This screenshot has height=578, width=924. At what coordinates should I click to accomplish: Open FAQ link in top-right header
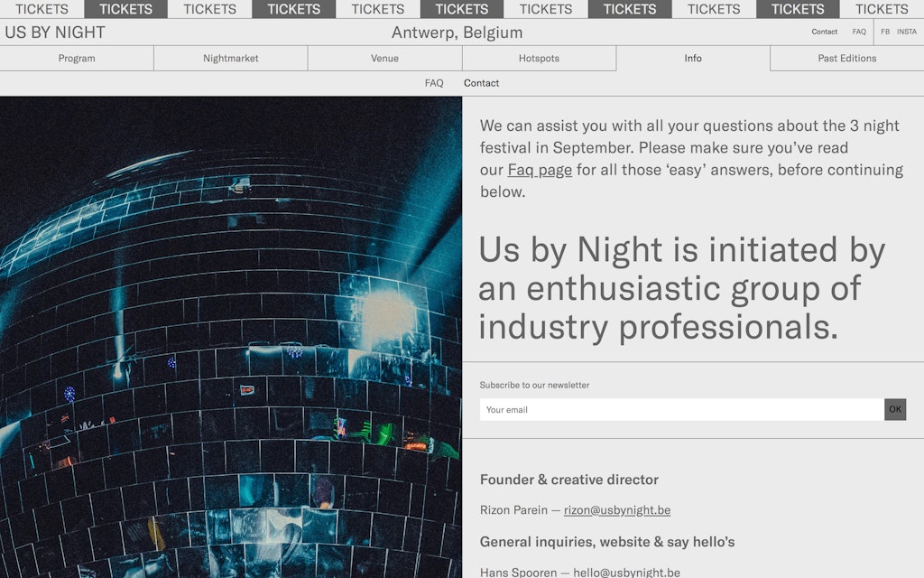(859, 32)
